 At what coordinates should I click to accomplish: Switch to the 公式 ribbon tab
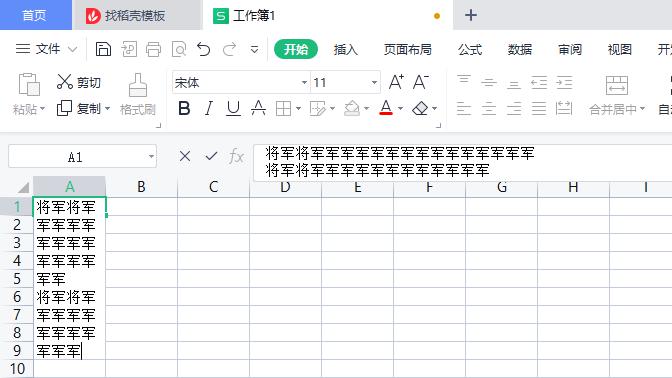click(470, 50)
